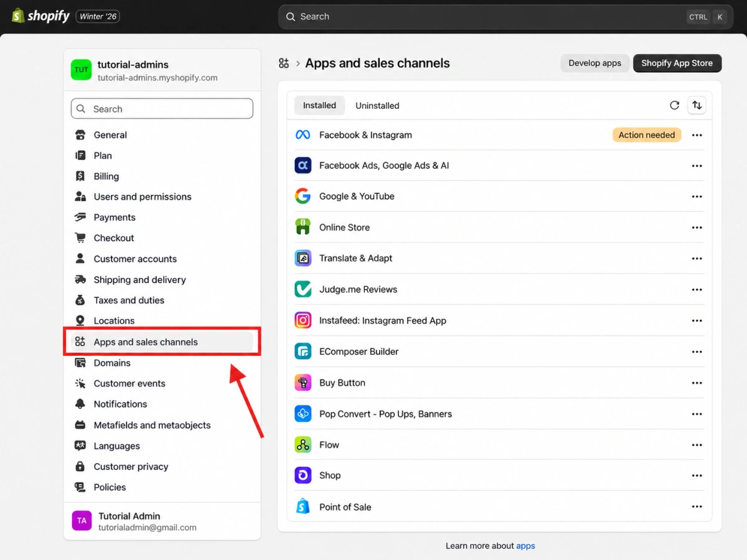
Task: Open the Pop Convert app icon
Action: pyautogui.click(x=303, y=414)
